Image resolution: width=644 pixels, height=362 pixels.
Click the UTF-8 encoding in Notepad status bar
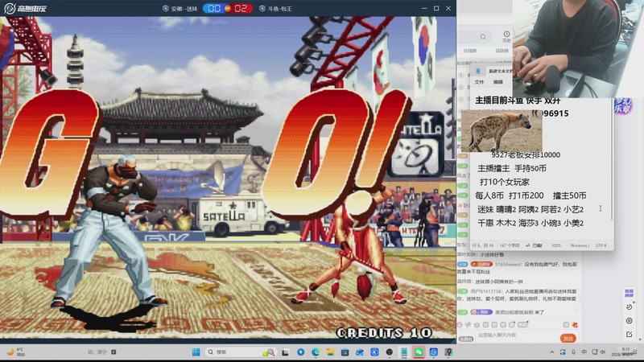point(601,245)
